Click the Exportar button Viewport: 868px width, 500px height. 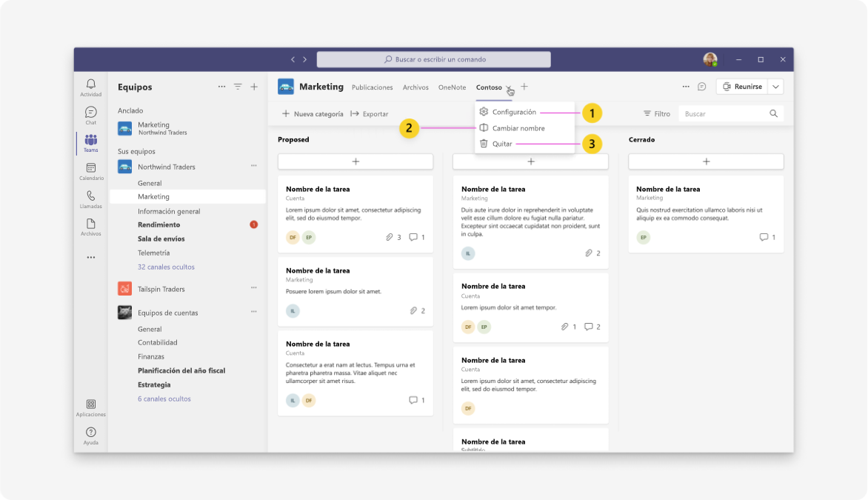(x=370, y=113)
